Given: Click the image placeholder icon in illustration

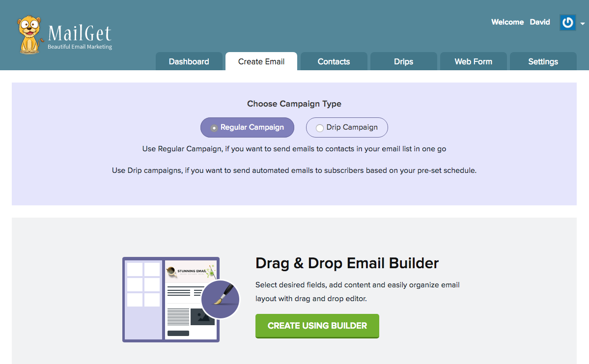Looking at the screenshot, I should pos(202,317).
